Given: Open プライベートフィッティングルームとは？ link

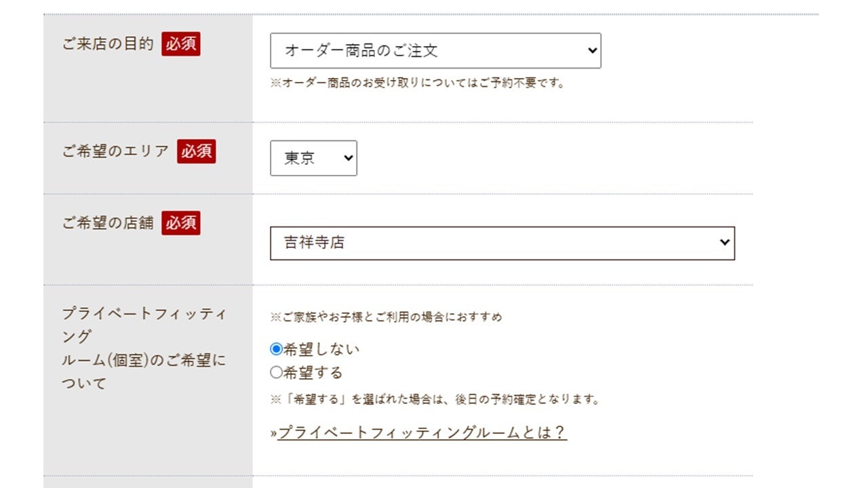Looking at the screenshot, I should tap(422, 433).
